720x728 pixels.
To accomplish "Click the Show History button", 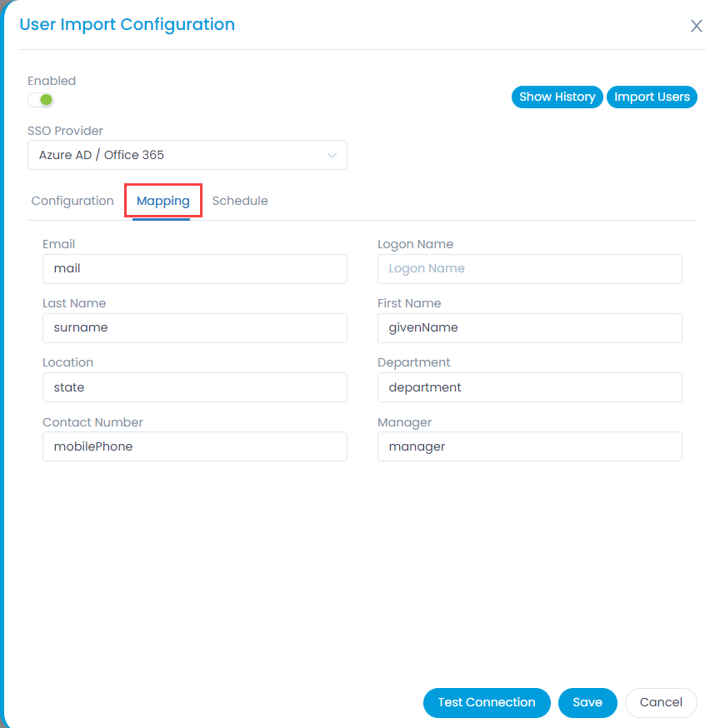I will click(x=557, y=97).
